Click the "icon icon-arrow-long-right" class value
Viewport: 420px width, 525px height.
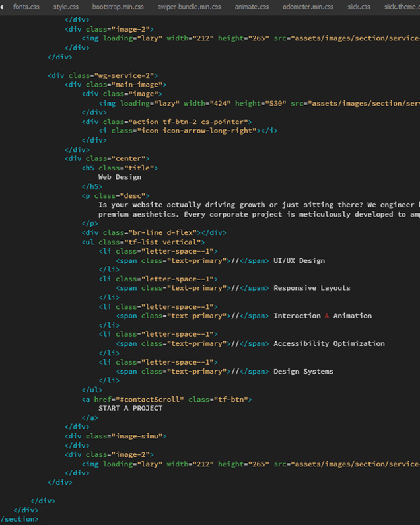[197, 131]
